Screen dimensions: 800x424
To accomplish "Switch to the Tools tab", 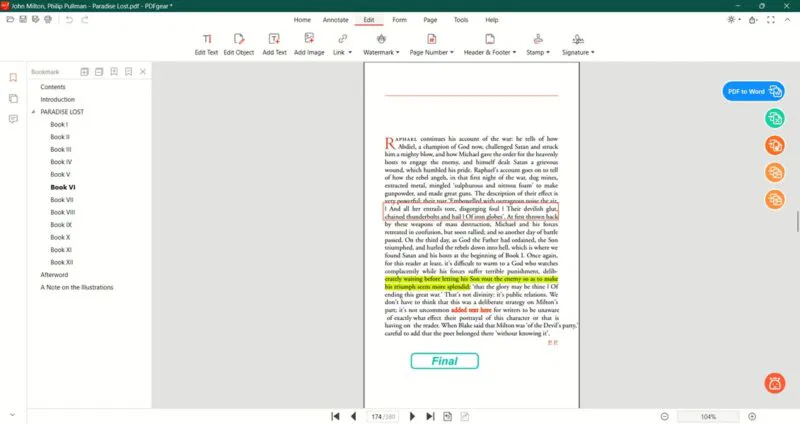I will tap(461, 20).
